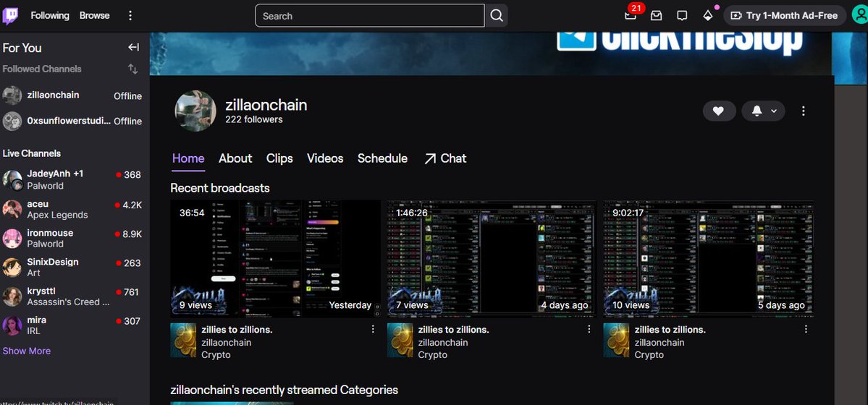Open options for the 5 days ago broadcast
The width and height of the screenshot is (868, 405).
(806, 329)
